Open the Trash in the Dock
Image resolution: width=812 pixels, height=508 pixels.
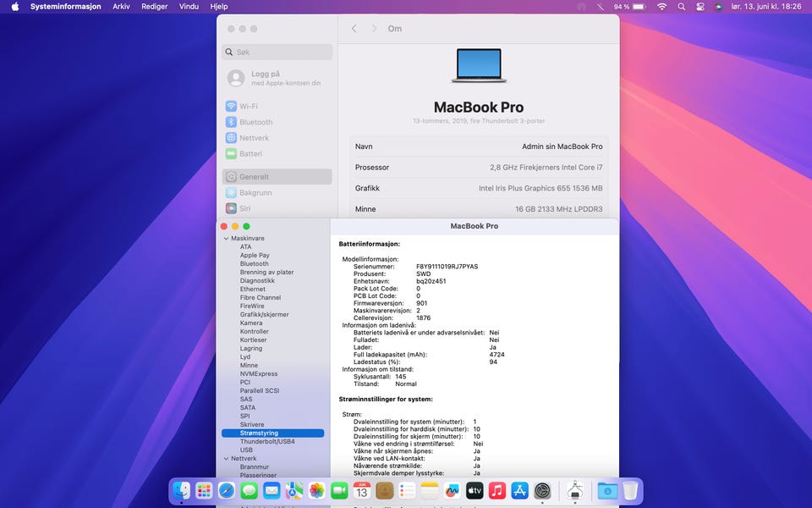pyautogui.click(x=630, y=490)
